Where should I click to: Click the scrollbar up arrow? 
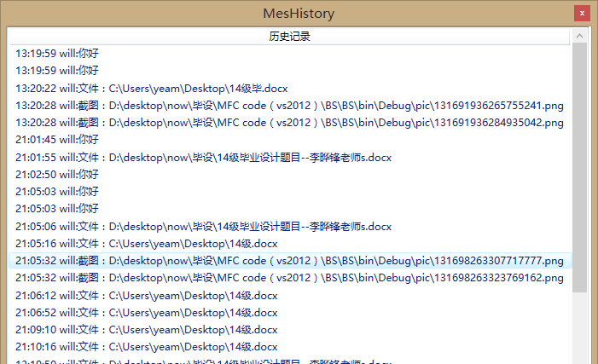579,37
